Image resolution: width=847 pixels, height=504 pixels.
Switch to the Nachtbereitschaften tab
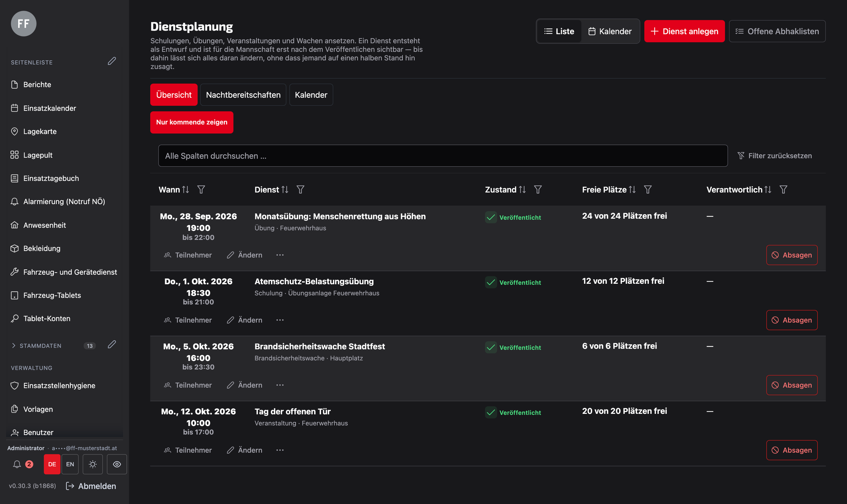pos(243,95)
